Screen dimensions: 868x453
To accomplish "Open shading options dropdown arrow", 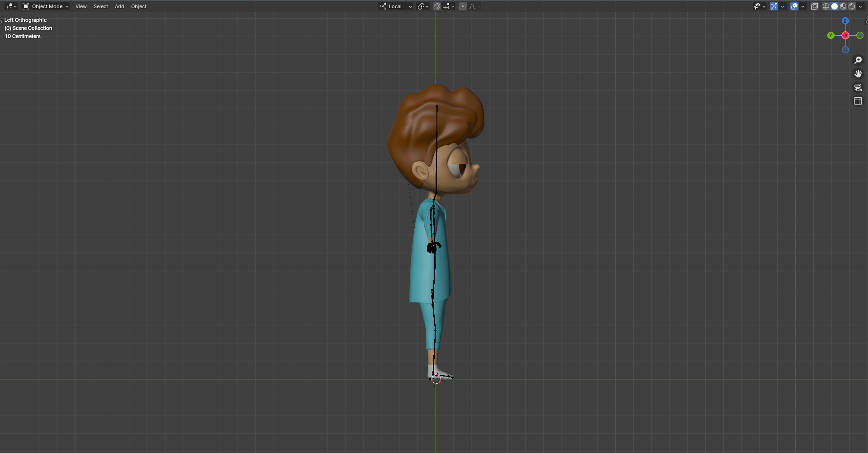I will 860,6.
